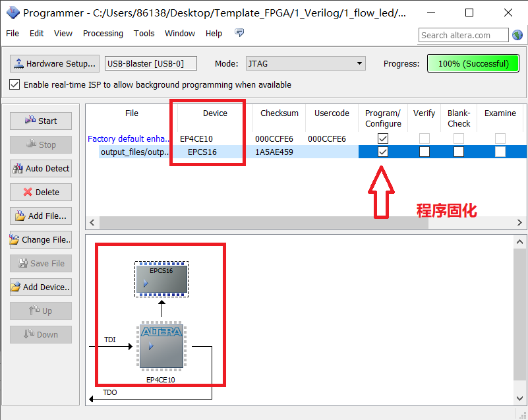This screenshot has width=528, height=420.
Task: Open the Tools menu
Action: (144, 33)
